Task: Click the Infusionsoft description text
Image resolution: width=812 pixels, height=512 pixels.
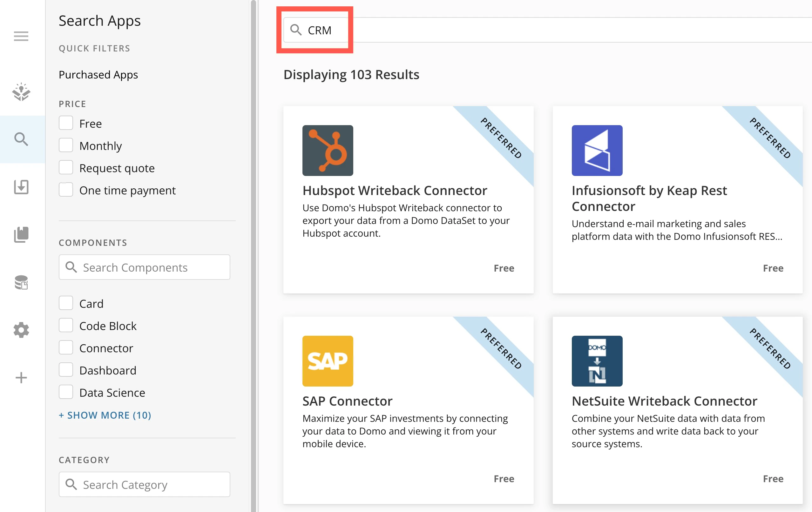Action: pyautogui.click(x=677, y=230)
